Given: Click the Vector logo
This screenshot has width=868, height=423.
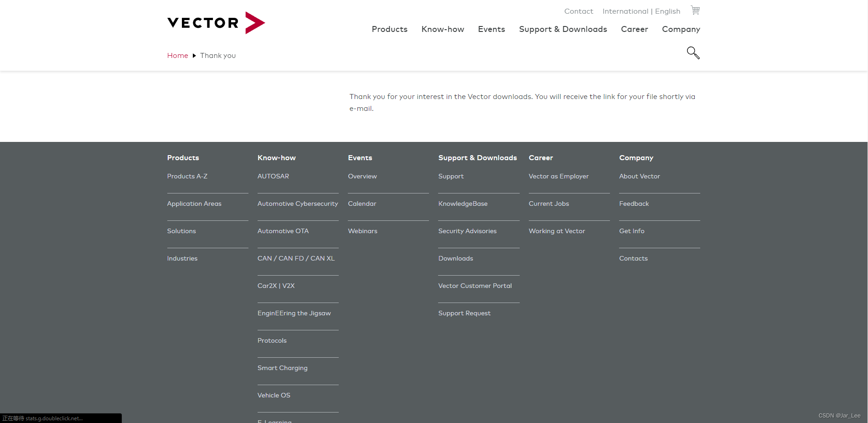Looking at the screenshot, I should click(x=216, y=23).
